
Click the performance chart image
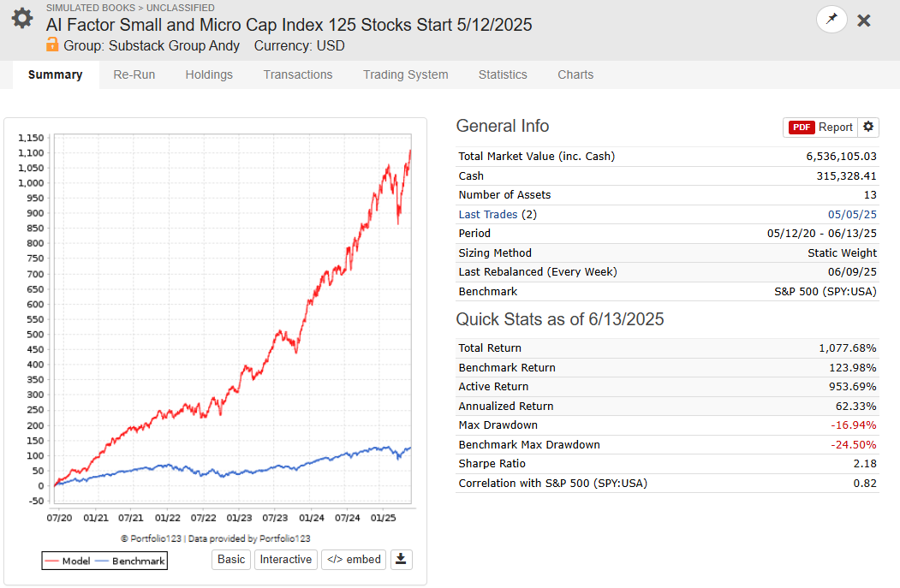pyautogui.click(x=215, y=338)
